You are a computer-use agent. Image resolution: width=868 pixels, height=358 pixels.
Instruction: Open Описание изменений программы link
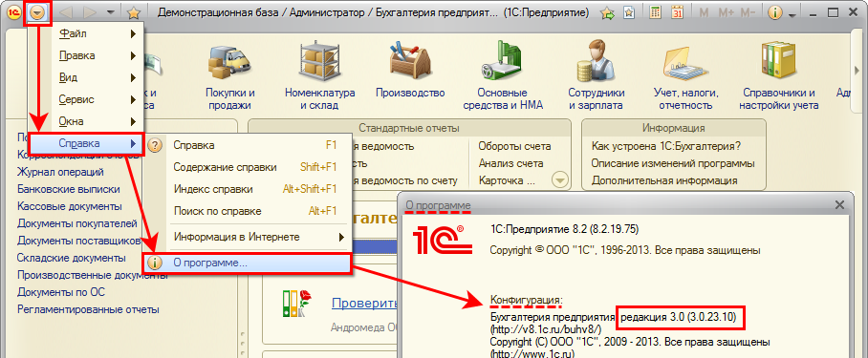tap(673, 163)
